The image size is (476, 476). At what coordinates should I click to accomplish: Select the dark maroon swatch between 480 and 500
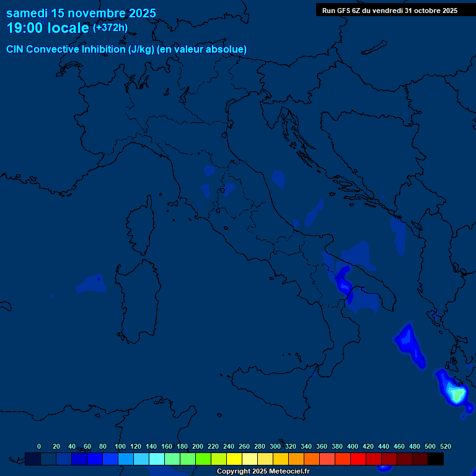pos(420,459)
